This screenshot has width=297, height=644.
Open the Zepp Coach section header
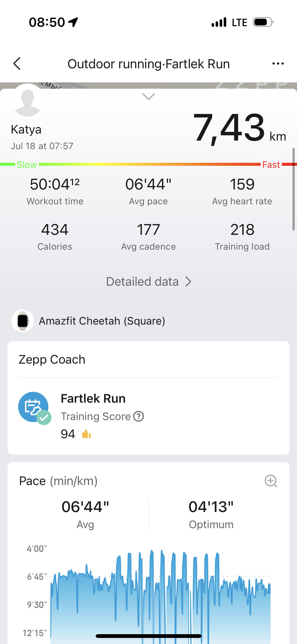52,359
